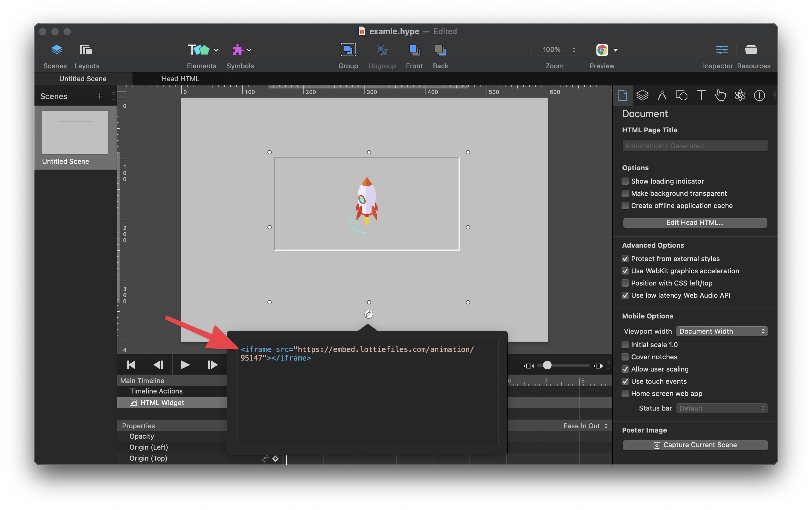Play the timeline
Screen dimensions: 812x510
pyautogui.click(x=185, y=365)
